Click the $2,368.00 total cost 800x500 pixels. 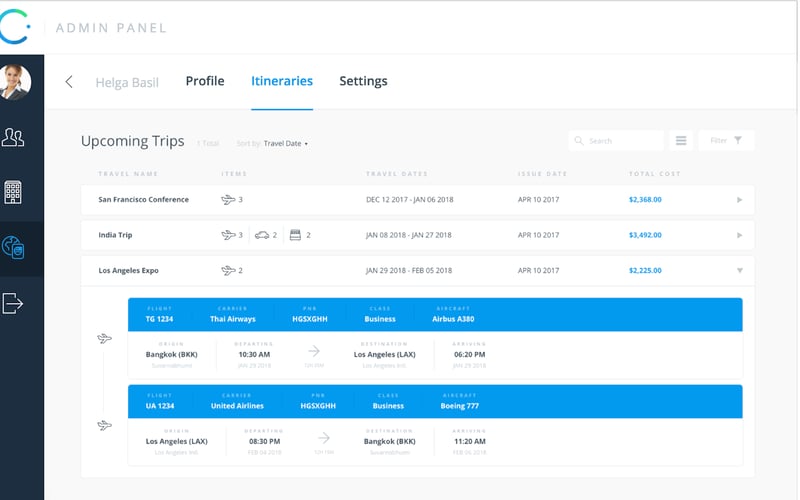645,199
